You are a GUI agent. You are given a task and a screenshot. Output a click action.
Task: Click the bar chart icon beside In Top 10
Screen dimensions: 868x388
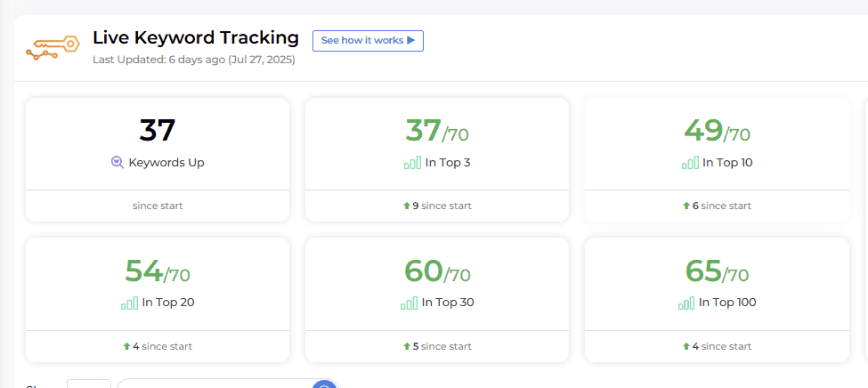point(690,163)
